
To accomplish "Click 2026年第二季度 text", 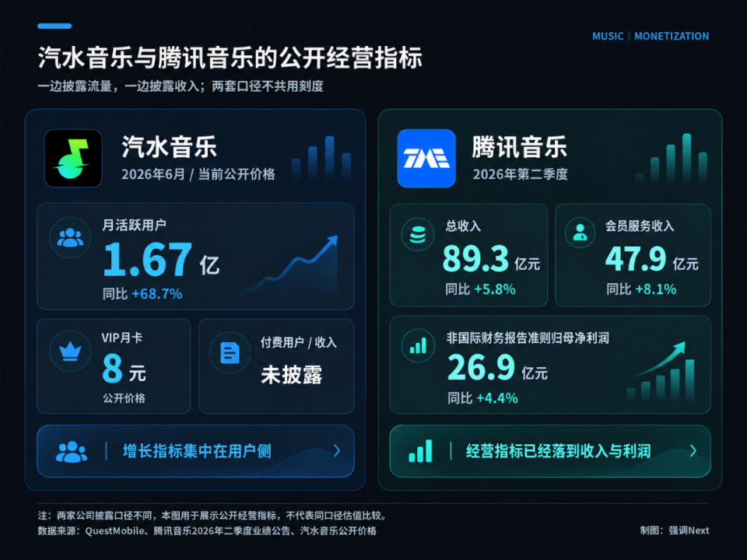I will 521,174.
